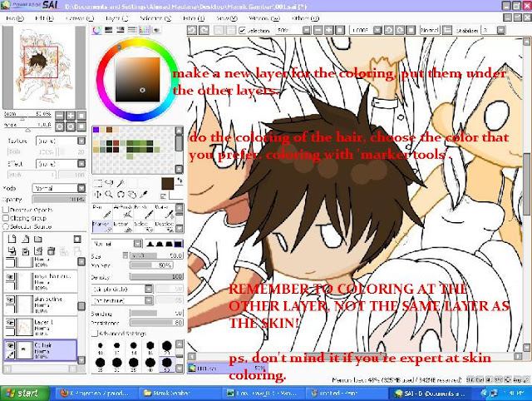Click the Redo arrow in toolbar
Screen dimensions: 532x401
coord(204,30)
